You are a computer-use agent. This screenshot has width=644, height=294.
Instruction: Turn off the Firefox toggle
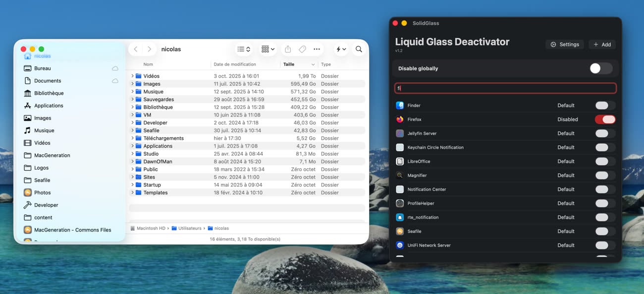coord(605,119)
